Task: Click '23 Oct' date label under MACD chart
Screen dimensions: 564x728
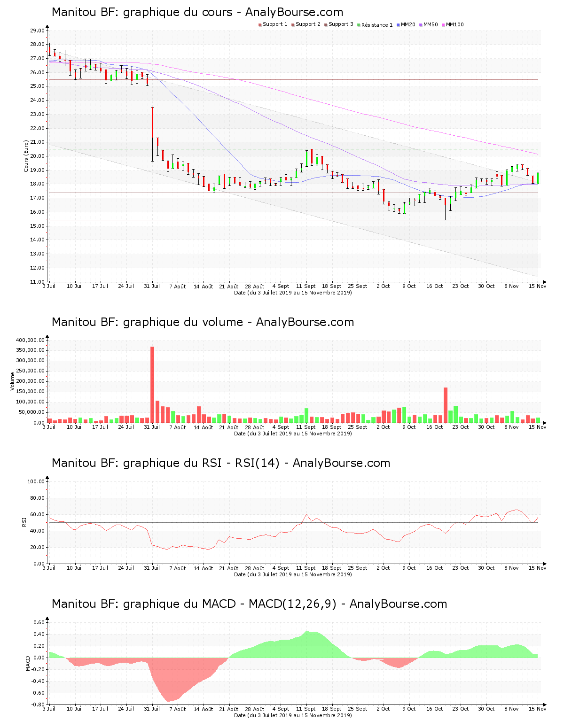Action: click(461, 709)
